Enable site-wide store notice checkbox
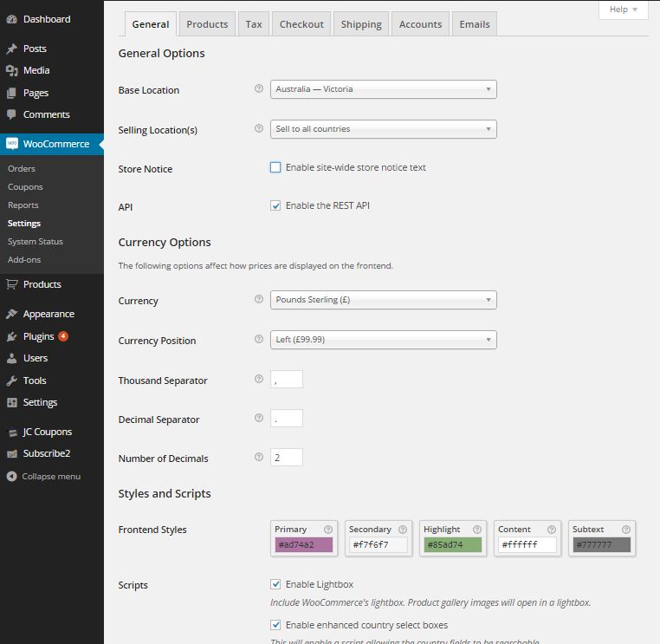 [275, 167]
